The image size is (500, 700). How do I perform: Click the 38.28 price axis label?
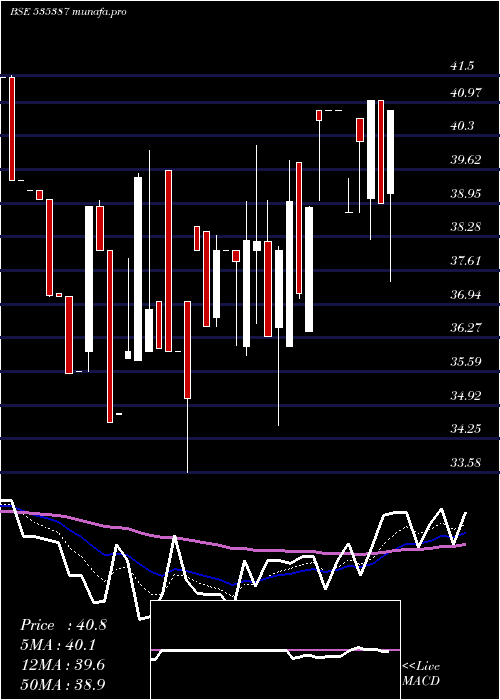coord(466,227)
